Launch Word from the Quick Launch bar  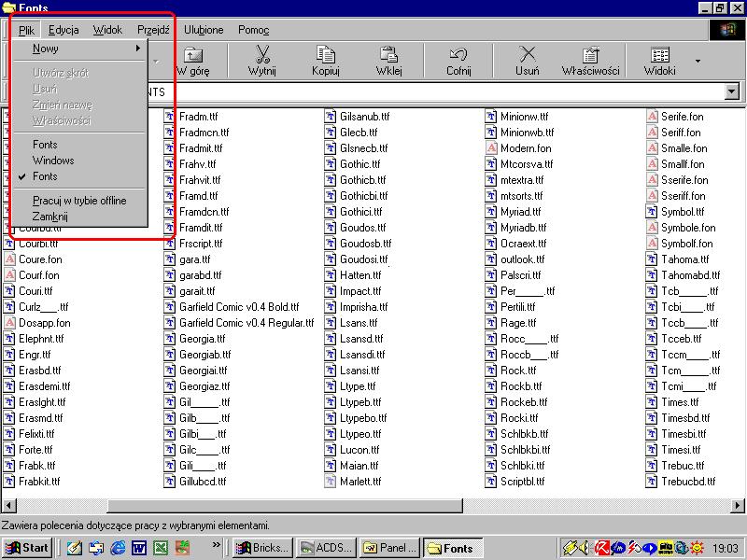pyautogui.click(x=138, y=548)
